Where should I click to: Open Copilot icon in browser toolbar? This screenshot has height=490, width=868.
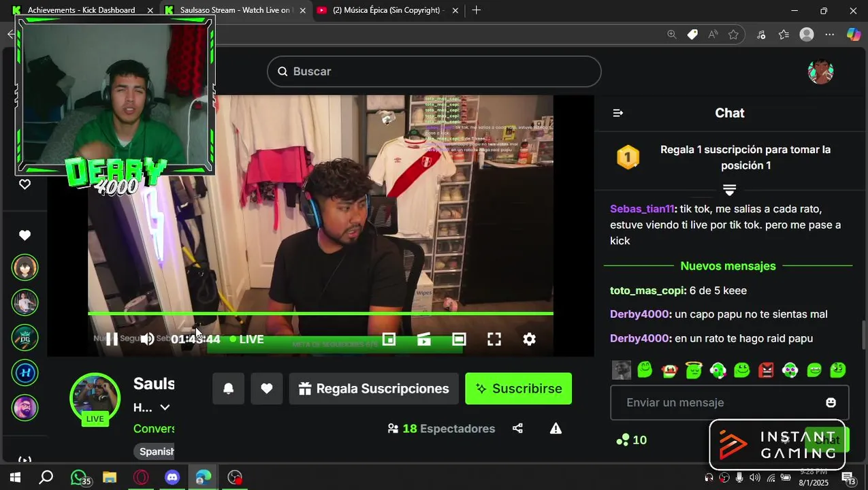854,35
